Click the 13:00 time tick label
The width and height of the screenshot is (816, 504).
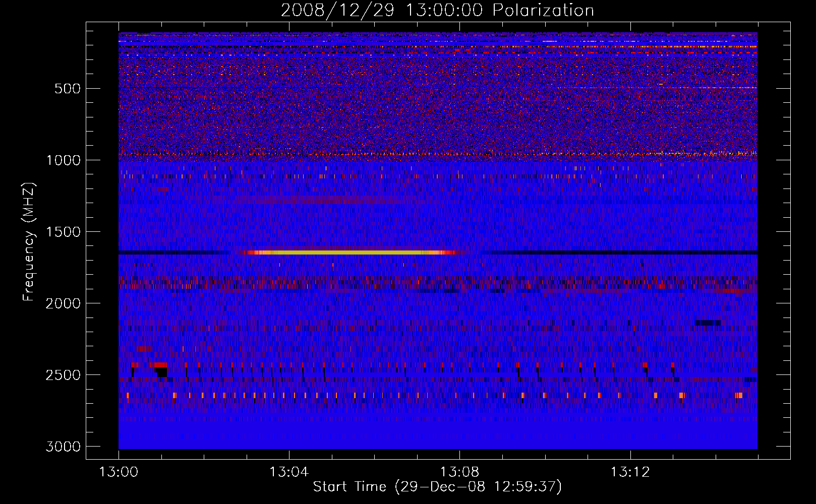(119, 472)
